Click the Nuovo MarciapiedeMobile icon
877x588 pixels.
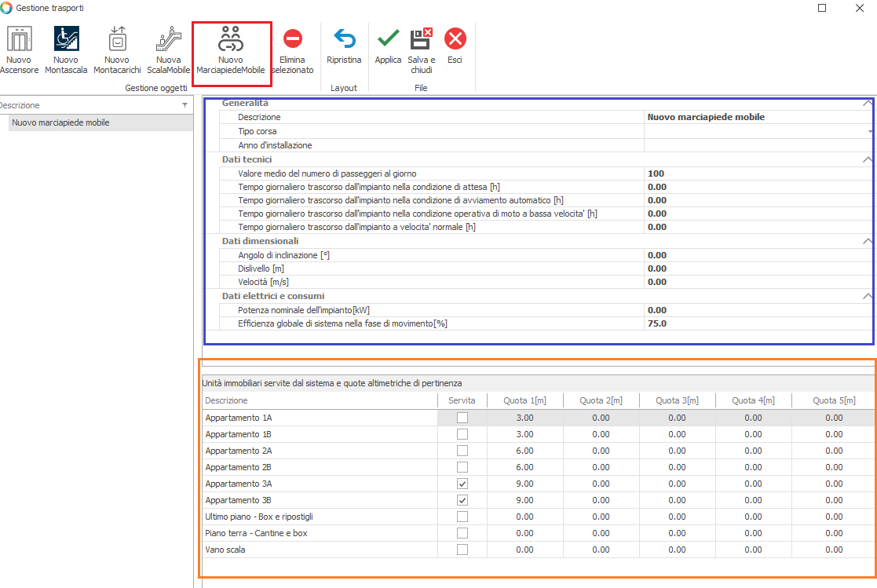pyautogui.click(x=231, y=39)
